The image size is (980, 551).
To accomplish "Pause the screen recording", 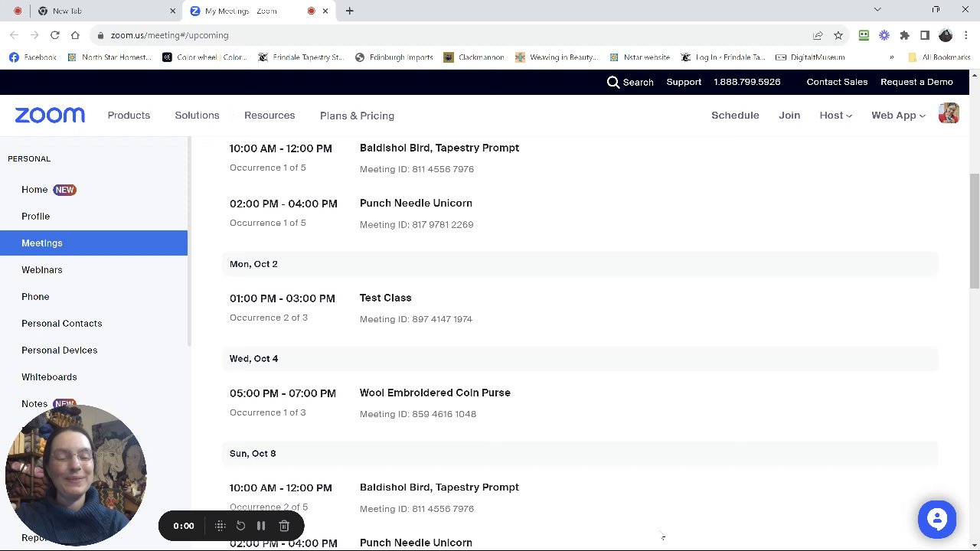I will (x=261, y=526).
